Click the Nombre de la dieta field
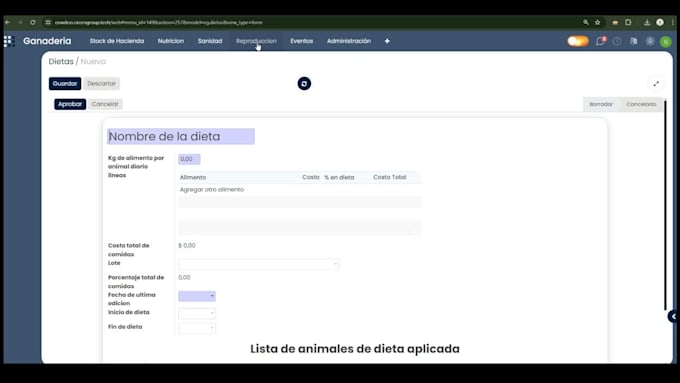 click(x=181, y=136)
